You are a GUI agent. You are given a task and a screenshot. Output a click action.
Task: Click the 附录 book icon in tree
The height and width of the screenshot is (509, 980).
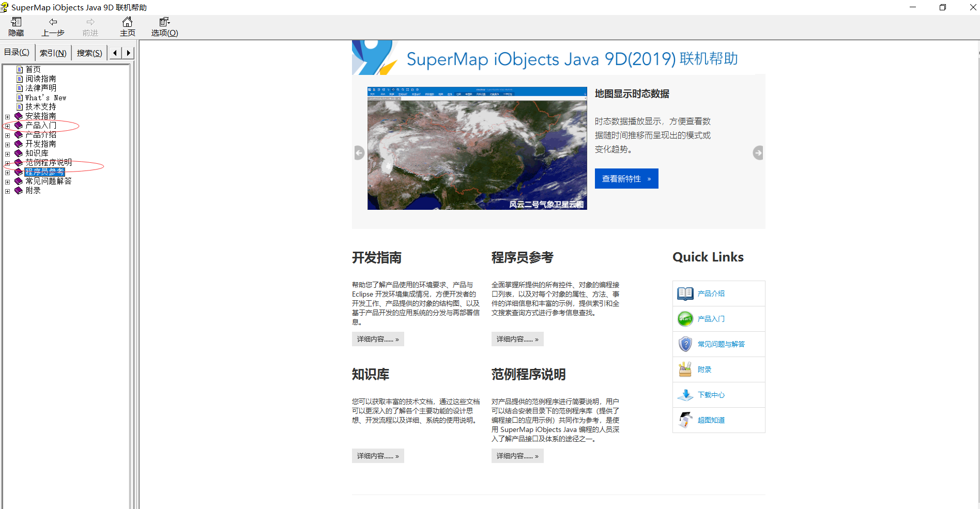19,190
